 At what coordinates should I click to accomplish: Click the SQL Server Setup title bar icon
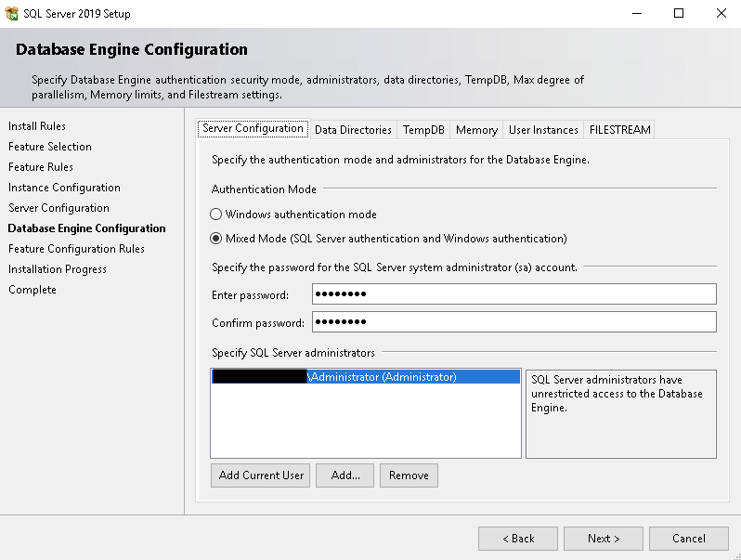[11, 13]
